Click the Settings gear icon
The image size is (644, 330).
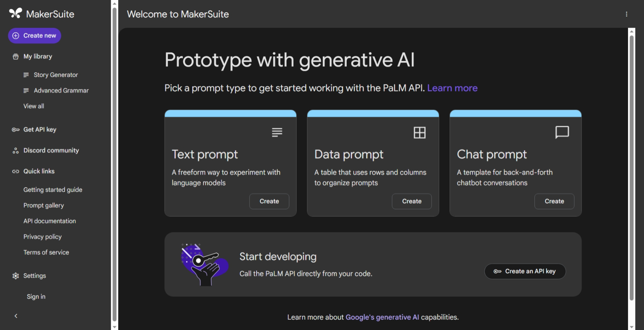(16, 276)
